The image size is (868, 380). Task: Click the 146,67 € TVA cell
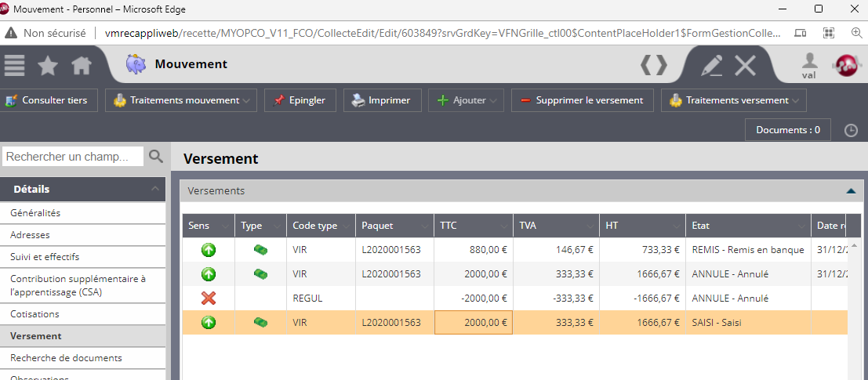pos(557,250)
